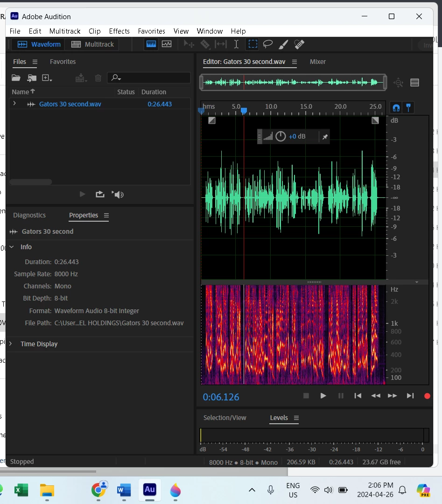
Task: Collapse the Info section
Action: 12,247
